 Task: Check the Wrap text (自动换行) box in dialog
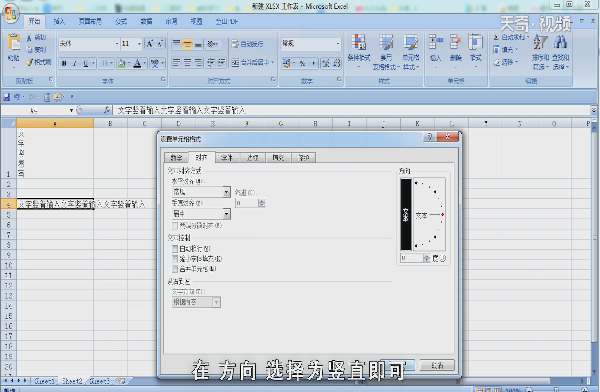[175, 248]
